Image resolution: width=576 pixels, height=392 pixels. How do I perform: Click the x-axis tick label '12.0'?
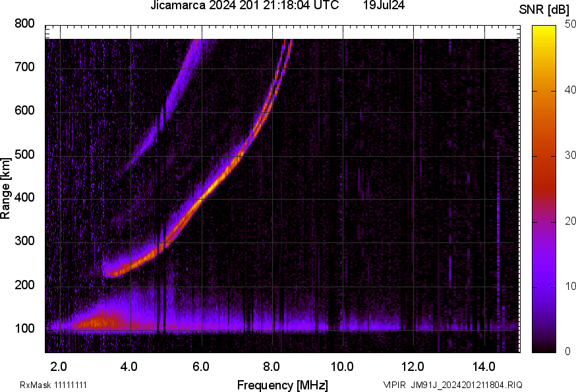pos(413,366)
